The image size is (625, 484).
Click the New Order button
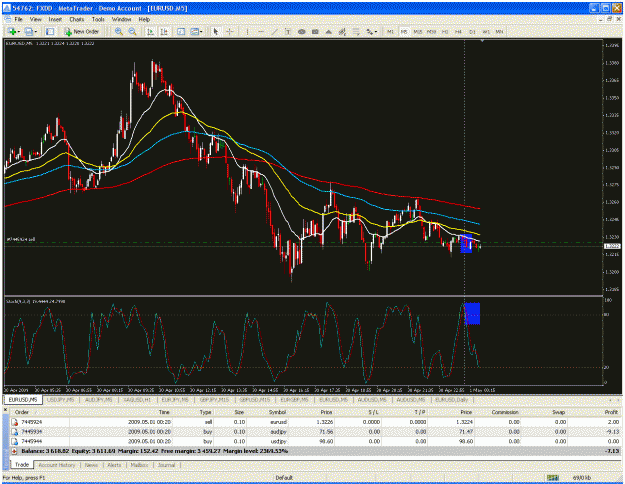pos(82,31)
